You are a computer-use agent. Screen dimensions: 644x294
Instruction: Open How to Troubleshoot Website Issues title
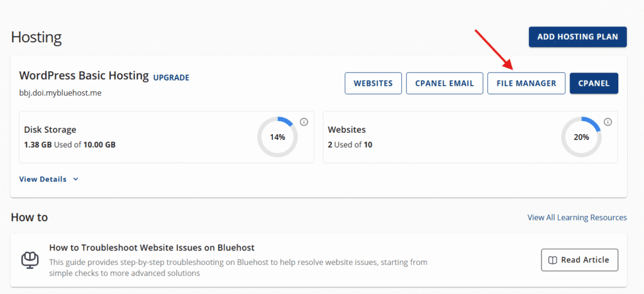point(152,247)
